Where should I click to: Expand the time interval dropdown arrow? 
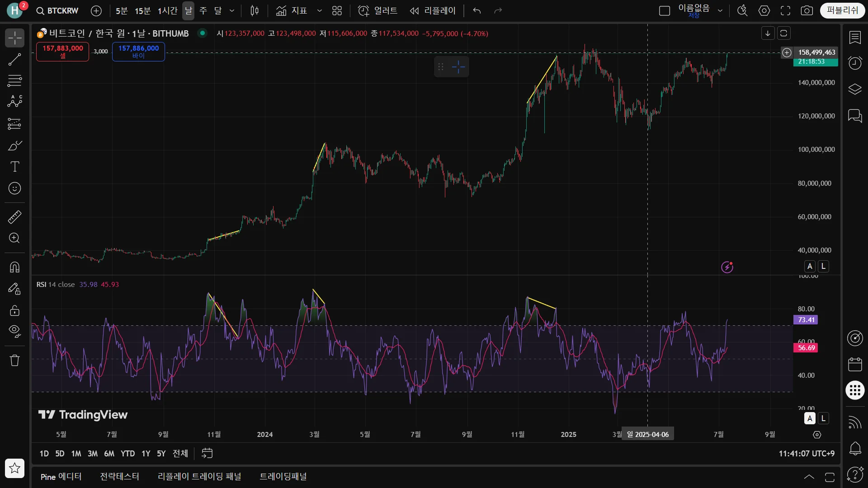(x=232, y=10)
